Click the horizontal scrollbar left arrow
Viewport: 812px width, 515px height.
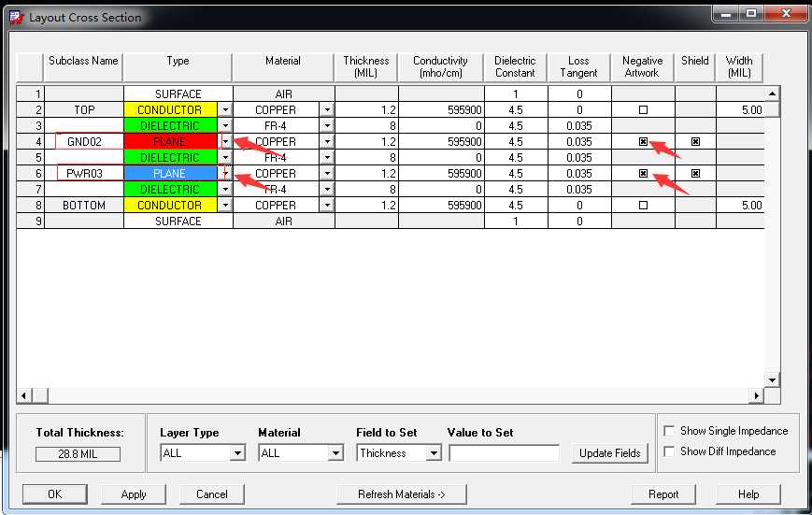point(23,396)
